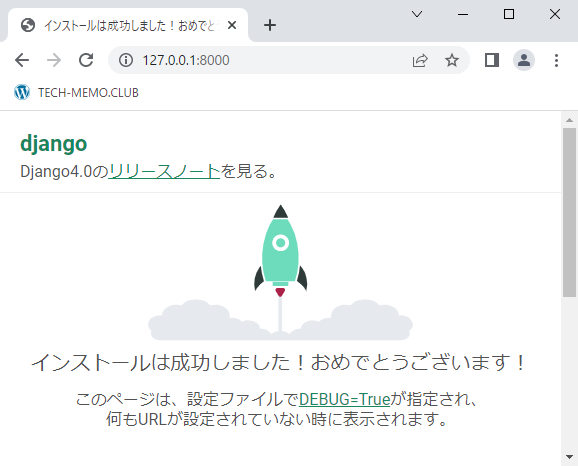Viewport: 578px width, 466px height.
Task: Open Chrome's three-dot menu
Action: coord(557,60)
